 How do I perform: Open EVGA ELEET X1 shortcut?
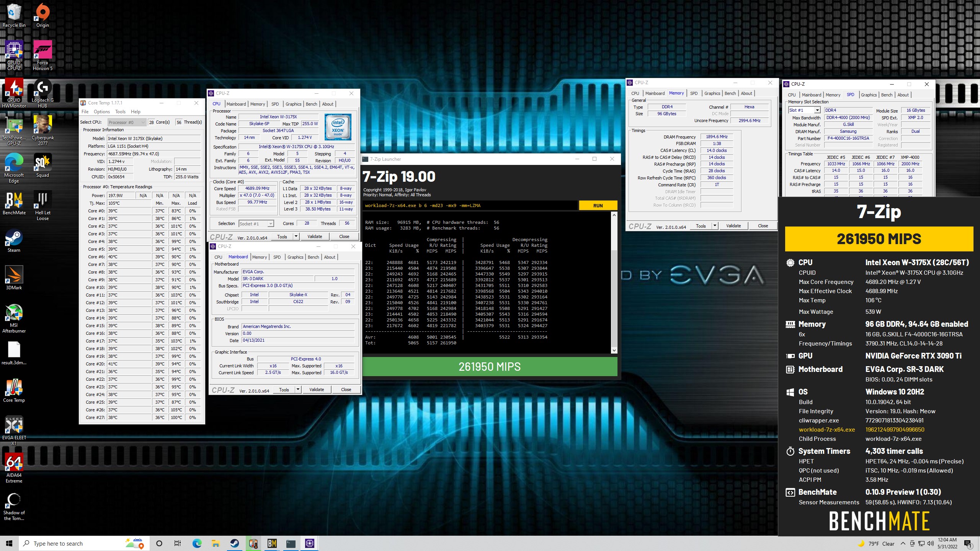point(14,430)
